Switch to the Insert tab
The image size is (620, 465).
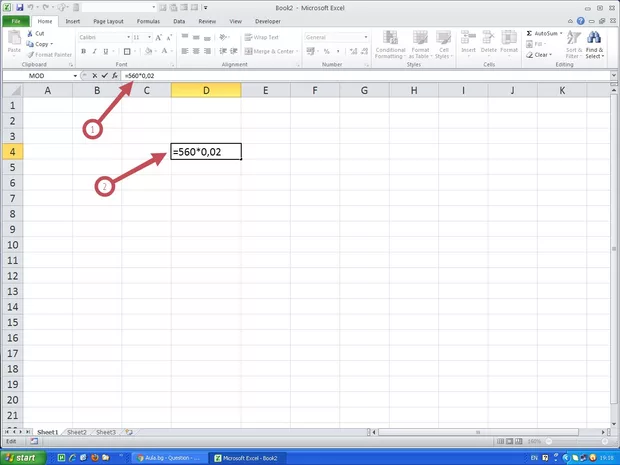pyautogui.click(x=73, y=21)
